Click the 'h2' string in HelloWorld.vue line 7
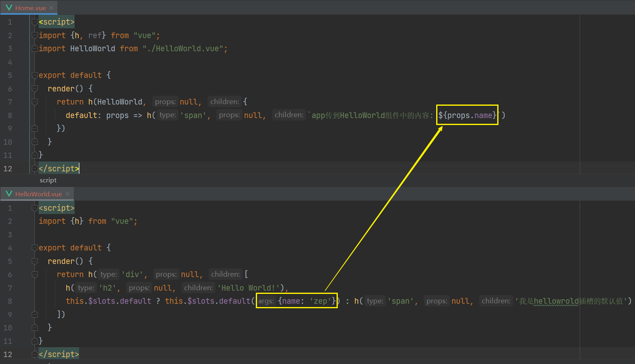Image resolution: width=635 pixels, height=364 pixels. click(107, 288)
